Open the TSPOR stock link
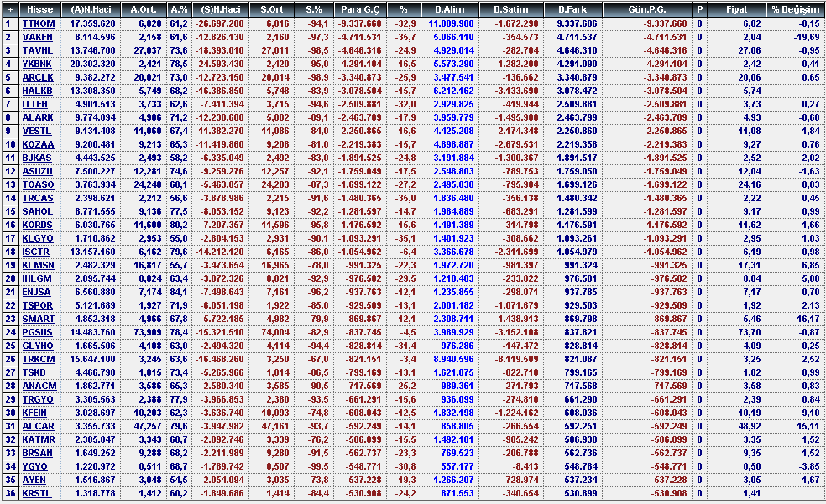826x504 pixels. tap(38, 305)
